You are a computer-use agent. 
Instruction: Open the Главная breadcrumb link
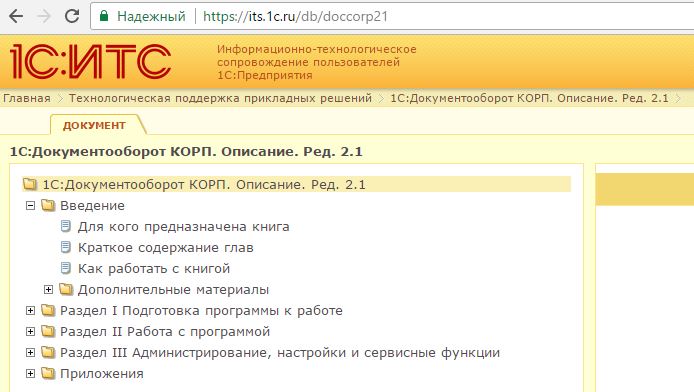click(27, 98)
